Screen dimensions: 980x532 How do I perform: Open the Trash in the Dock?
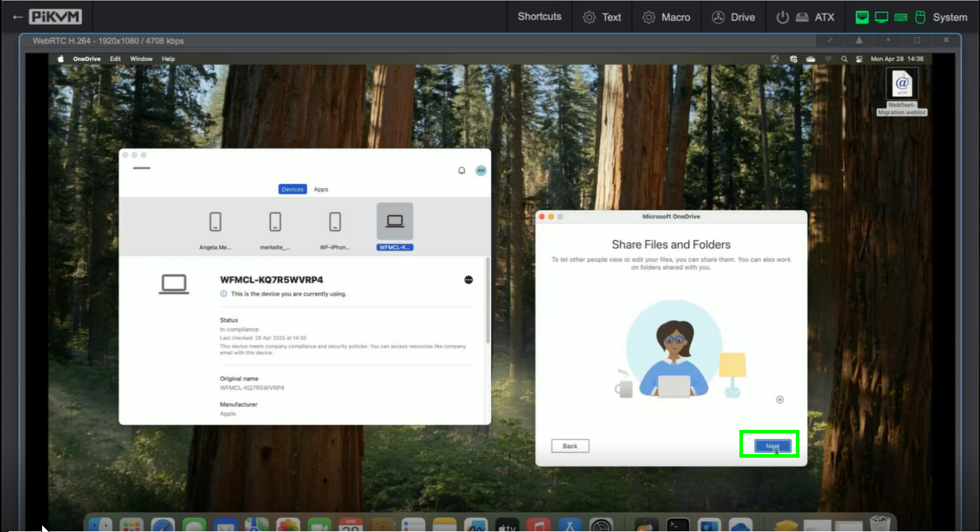(x=879, y=524)
